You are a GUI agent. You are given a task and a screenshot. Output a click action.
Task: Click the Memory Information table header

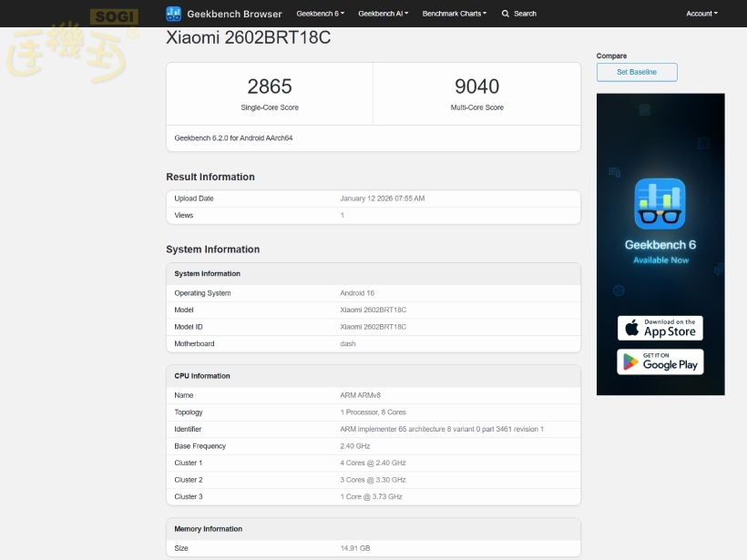click(208, 529)
